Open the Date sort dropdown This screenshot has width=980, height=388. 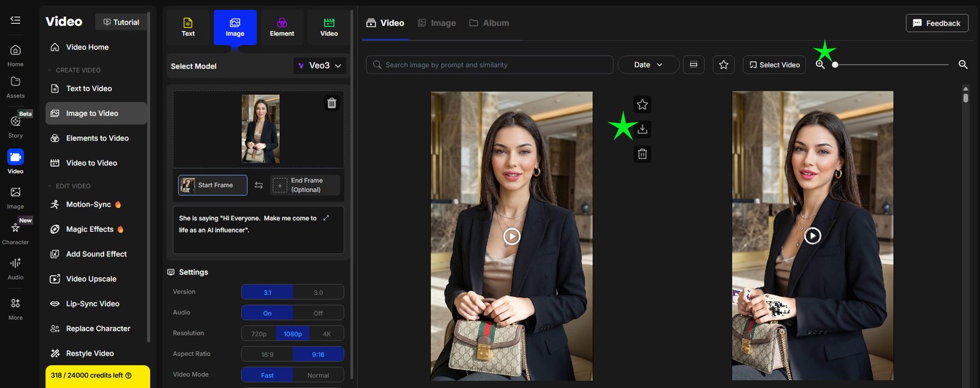click(648, 65)
